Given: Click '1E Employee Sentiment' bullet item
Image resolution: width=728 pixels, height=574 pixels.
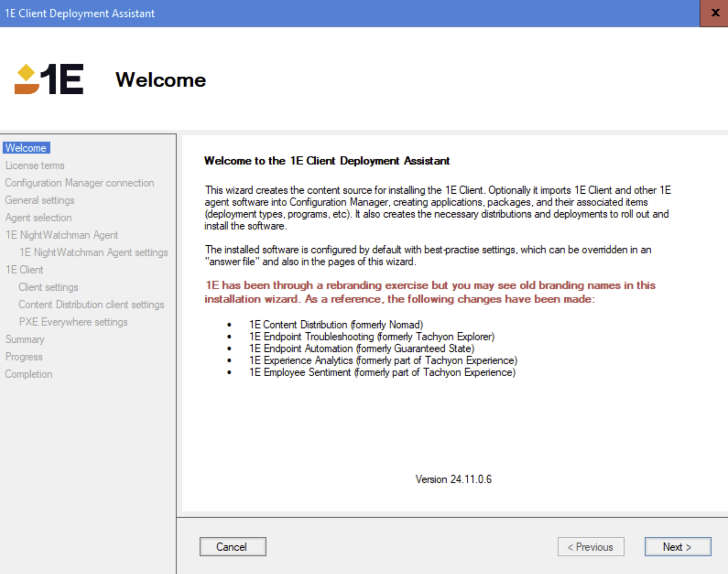Looking at the screenshot, I should [x=382, y=372].
